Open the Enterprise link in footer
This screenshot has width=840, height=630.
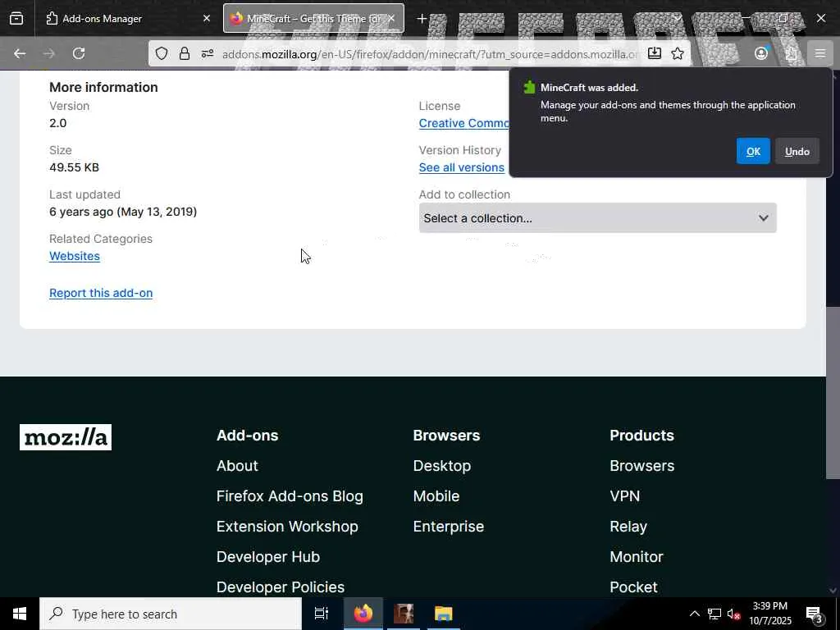tap(449, 527)
